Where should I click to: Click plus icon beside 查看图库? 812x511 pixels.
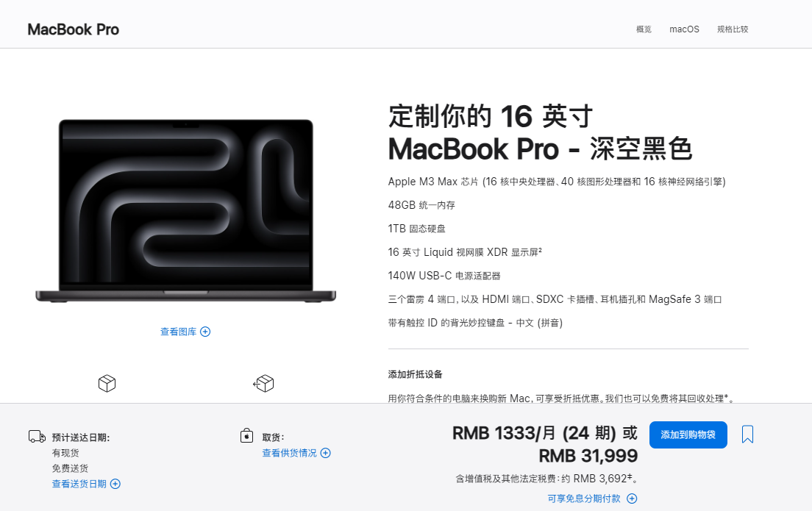[x=206, y=332]
